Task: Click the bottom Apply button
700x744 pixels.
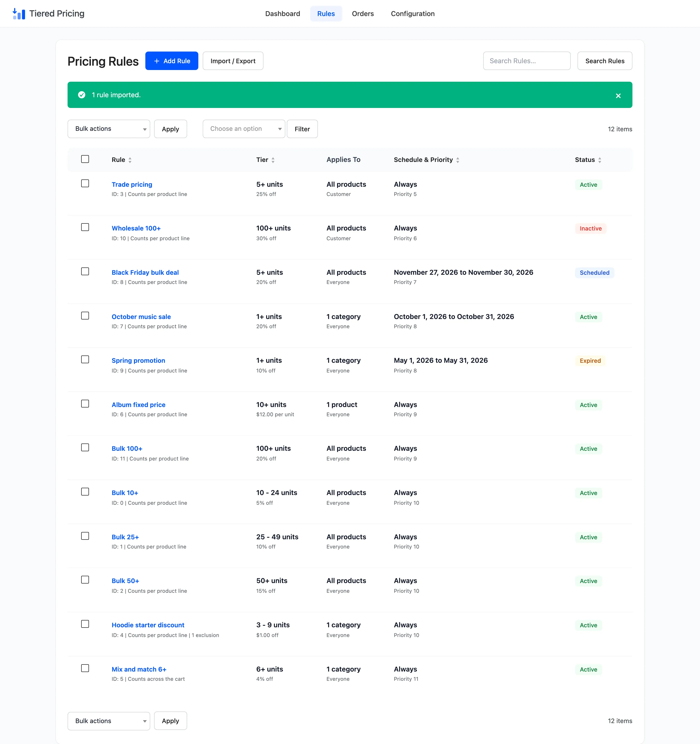Action: tap(171, 721)
